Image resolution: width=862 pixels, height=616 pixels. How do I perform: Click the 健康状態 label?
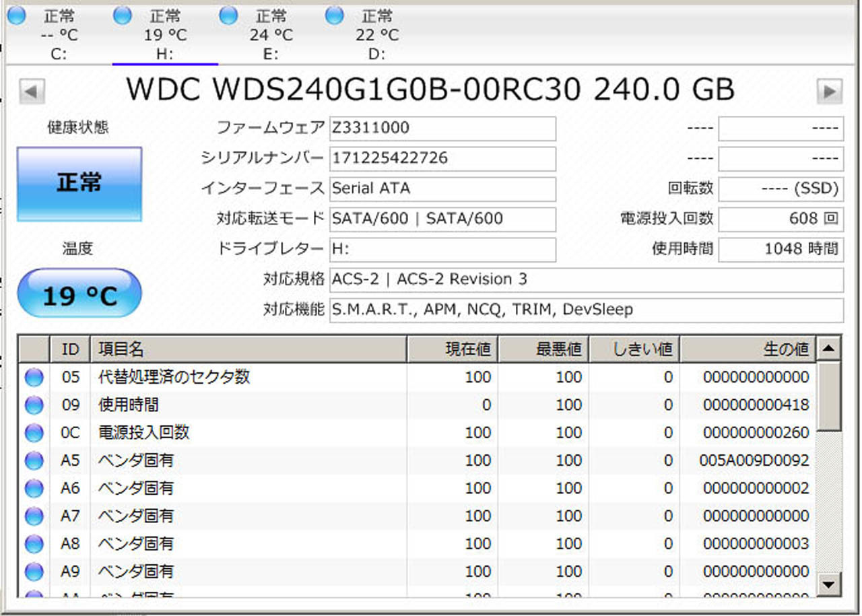(x=77, y=127)
